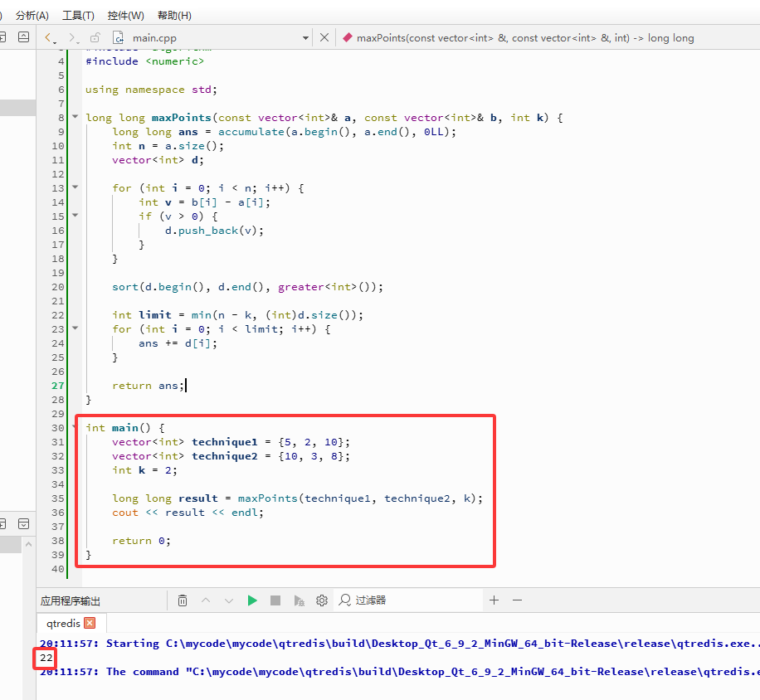Click the 应用程序输出 panel title
Image resolution: width=760 pixels, height=700 pixels.
pos(71,600)
